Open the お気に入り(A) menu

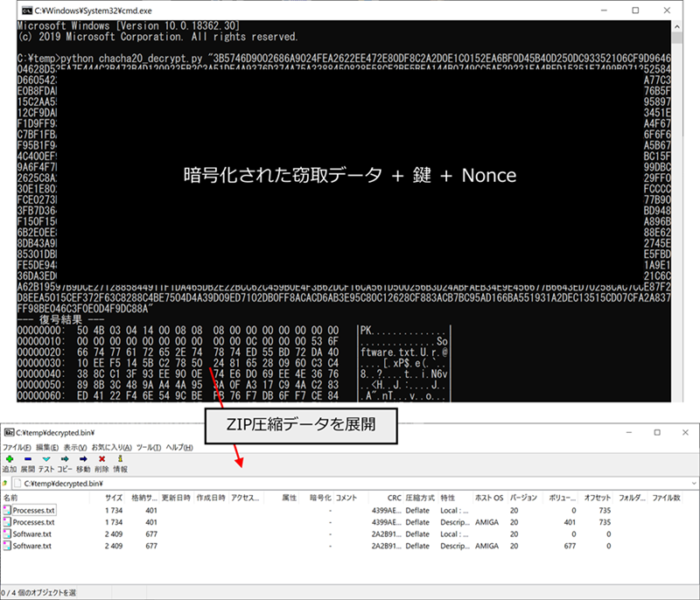coord(112,448)
